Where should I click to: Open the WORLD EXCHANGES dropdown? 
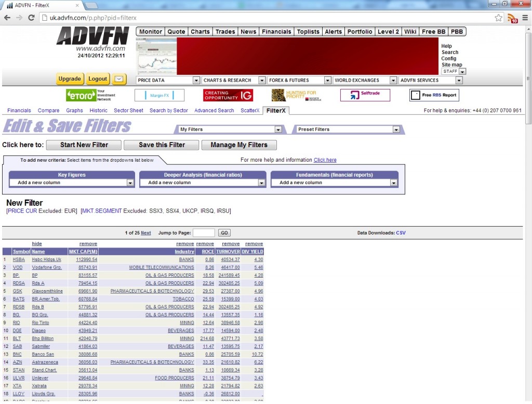(365, 80)
